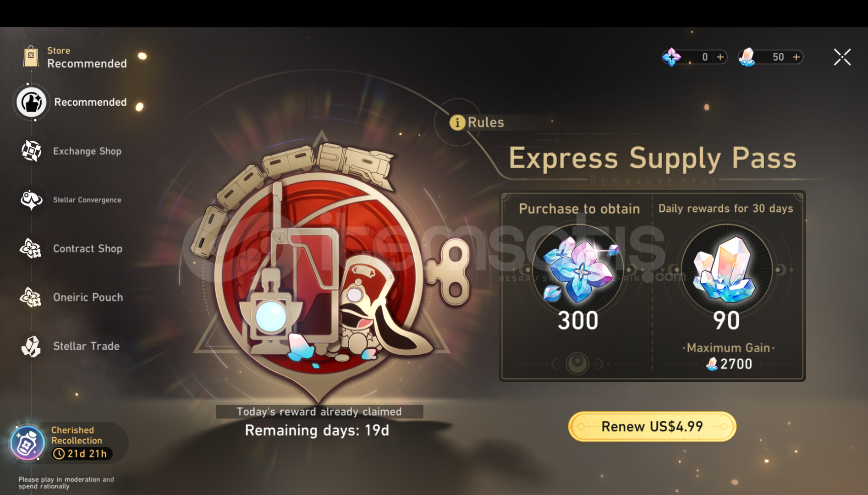Screen dimensions: 868x495
Task: Open the Stellar Trade icon
Action: click(x=31, y=346)
